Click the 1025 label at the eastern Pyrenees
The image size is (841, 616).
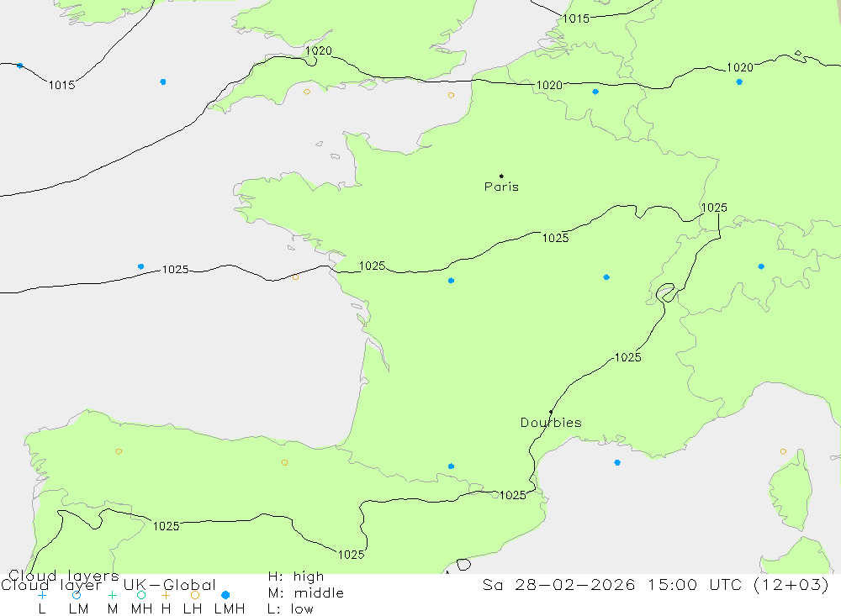pos(513,495)
